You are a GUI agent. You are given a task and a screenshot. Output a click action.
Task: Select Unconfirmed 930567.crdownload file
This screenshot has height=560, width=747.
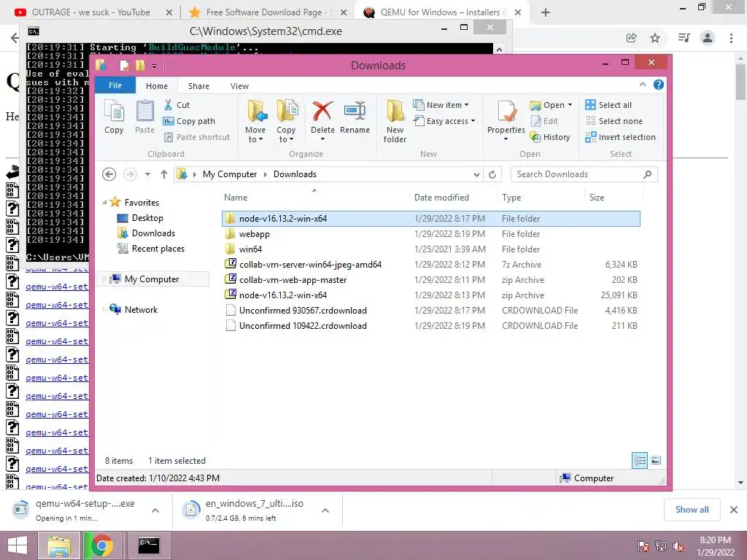[x=431, y=311]
